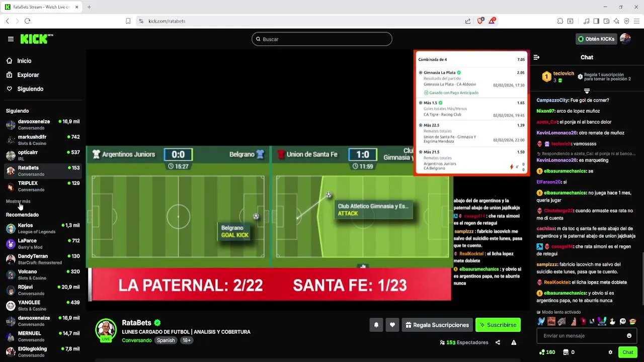Viewport: 644px width, 362px height.
Task: Open recommended channel Volcano
Action: [43, 275]
